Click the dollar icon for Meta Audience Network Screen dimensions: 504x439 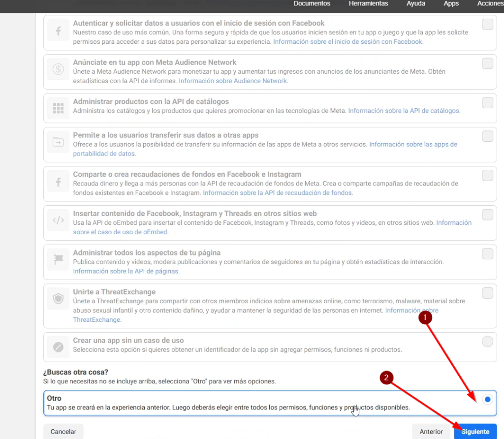point(58,69)
